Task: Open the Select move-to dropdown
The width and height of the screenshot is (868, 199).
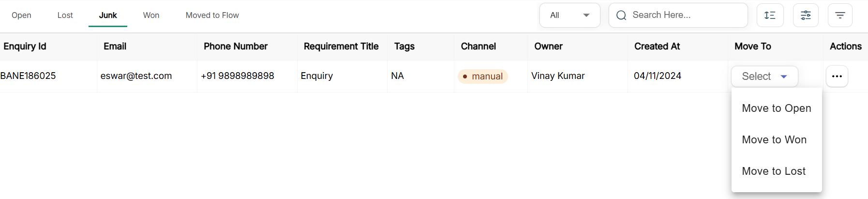Action: [764, 77]
